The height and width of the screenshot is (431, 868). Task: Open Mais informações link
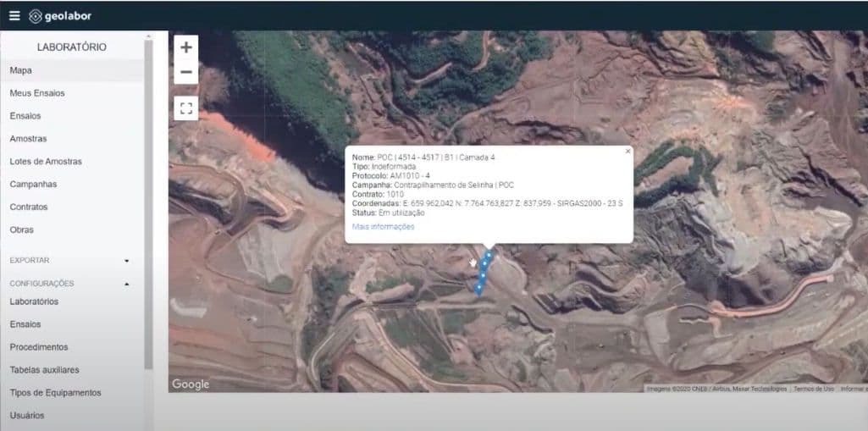coord(383,226)
